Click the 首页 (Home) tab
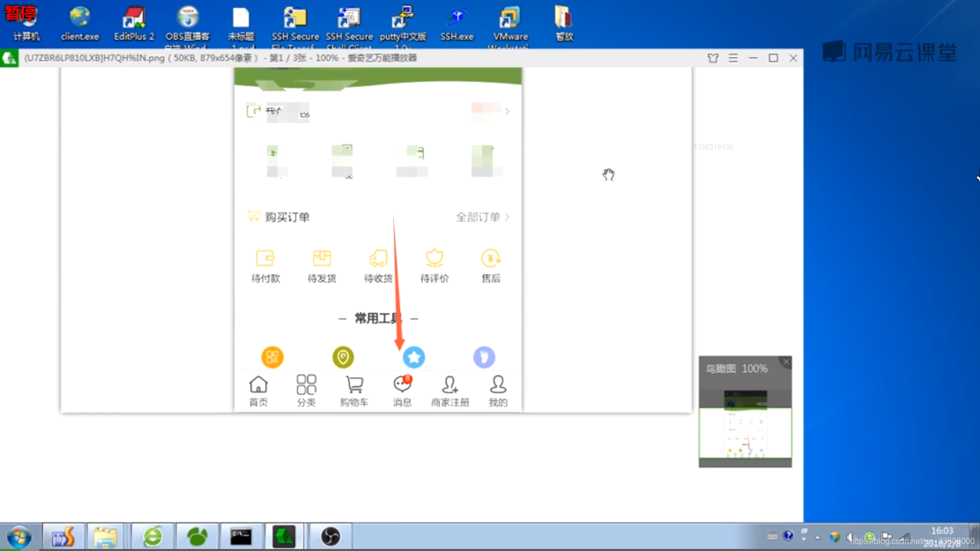The height and width of the screenshot is (551, 980). pyautogui.click(x=258, y=390)
